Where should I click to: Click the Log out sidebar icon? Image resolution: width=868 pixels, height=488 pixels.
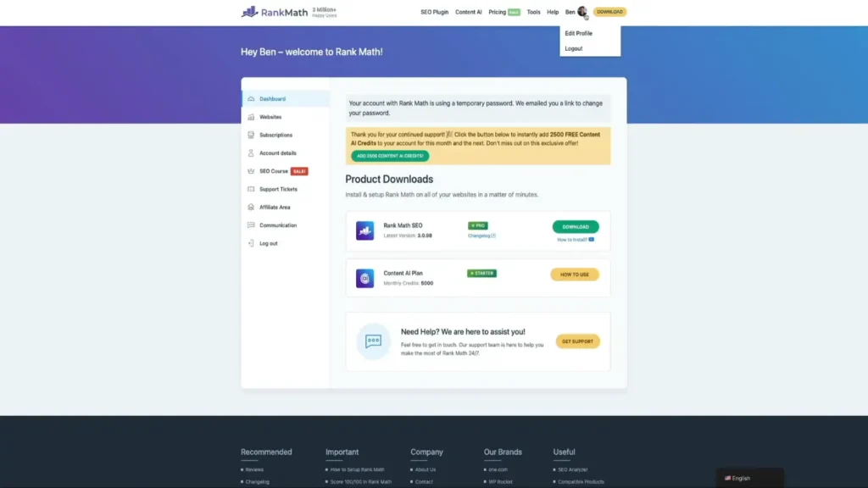pyautogui.click(x=251, y=243)
